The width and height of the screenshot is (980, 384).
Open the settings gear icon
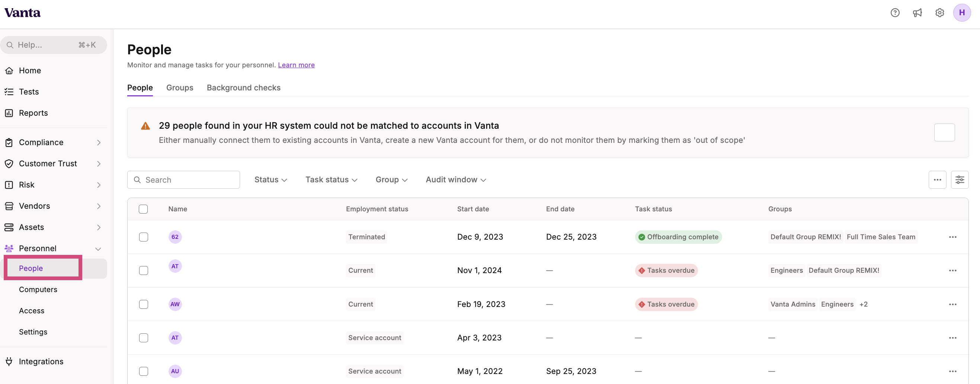[939, 13]
